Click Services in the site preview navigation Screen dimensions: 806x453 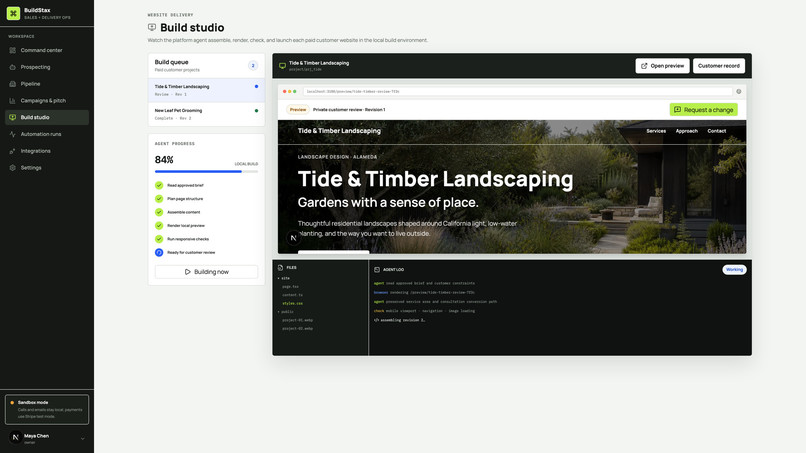656,131
